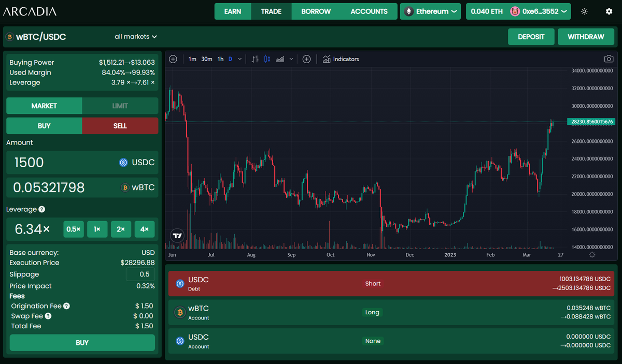Take a chart snapshot with the camera icon
Image resolution: width=622 pixels, height=364 pixels.
pos(609,59)
